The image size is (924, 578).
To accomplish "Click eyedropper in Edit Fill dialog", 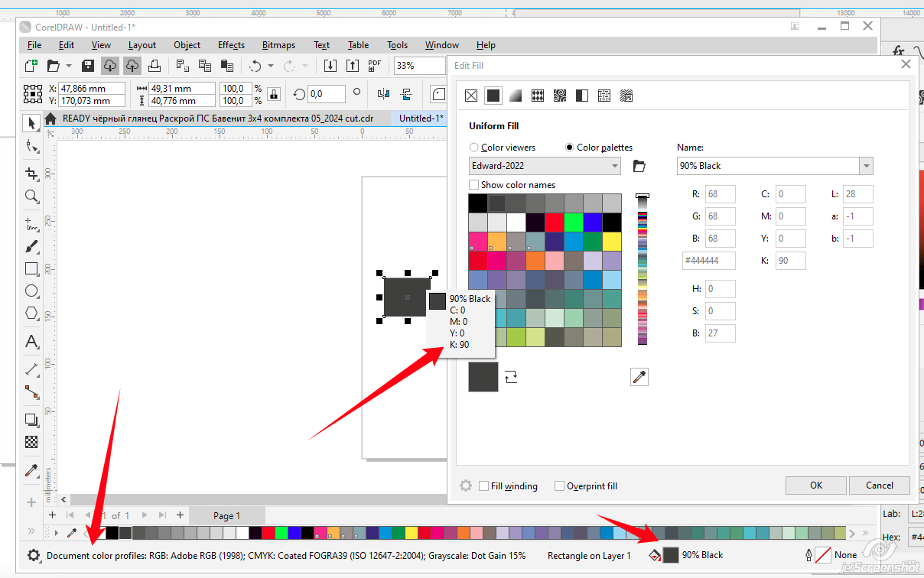I will coord(639,376).
